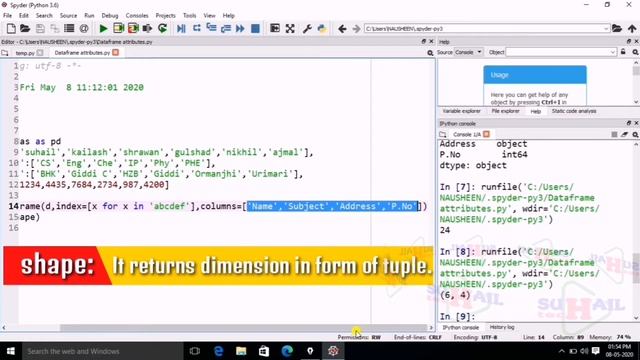Open Preferences with the wrench icon
The height and width of the screenshot is (360, 640).
pyautogui.click(x=307, y=29)
